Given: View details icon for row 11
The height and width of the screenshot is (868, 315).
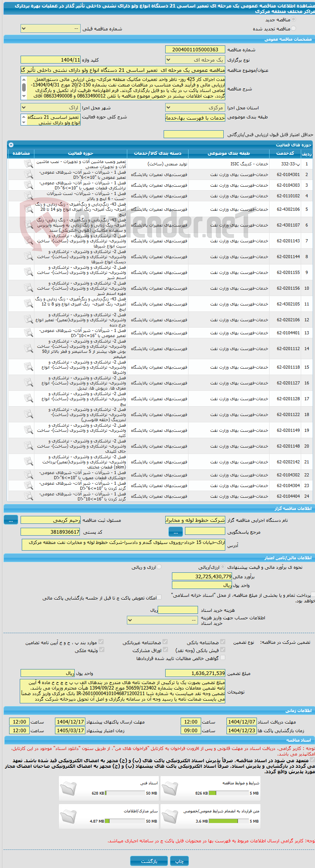Looking at the screenshot, I should pos(28,304).
